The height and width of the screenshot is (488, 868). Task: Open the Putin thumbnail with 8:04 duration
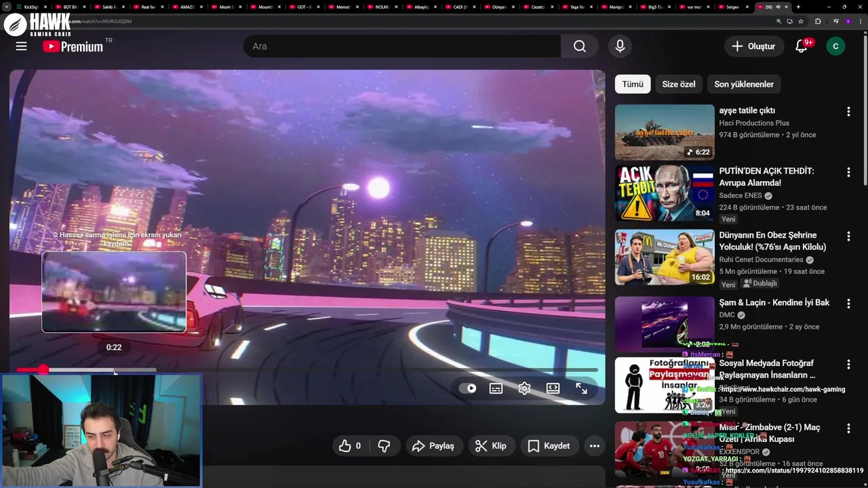(x=665, y=193)
